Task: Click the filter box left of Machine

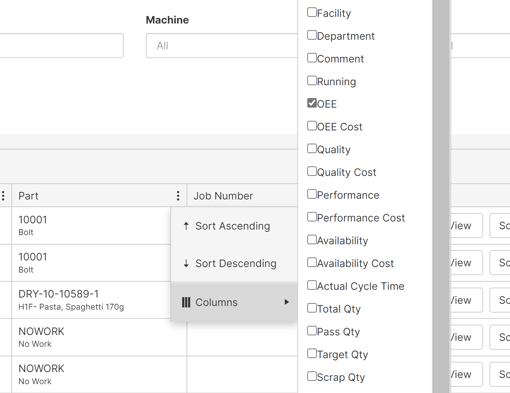Action: click(x=62, y=45)
